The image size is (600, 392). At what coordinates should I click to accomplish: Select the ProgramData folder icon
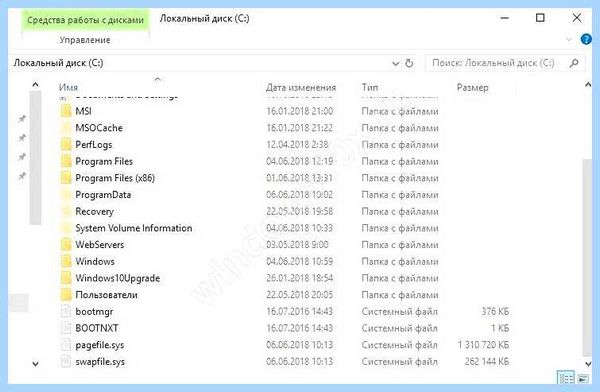(66, 195)
